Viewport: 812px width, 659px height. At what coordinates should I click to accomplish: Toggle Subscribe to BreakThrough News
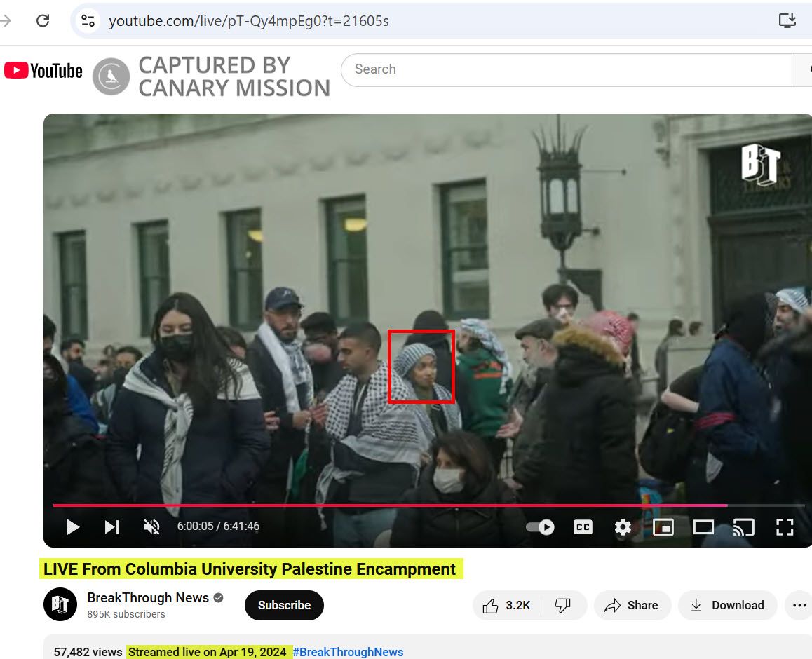(284, 604)
